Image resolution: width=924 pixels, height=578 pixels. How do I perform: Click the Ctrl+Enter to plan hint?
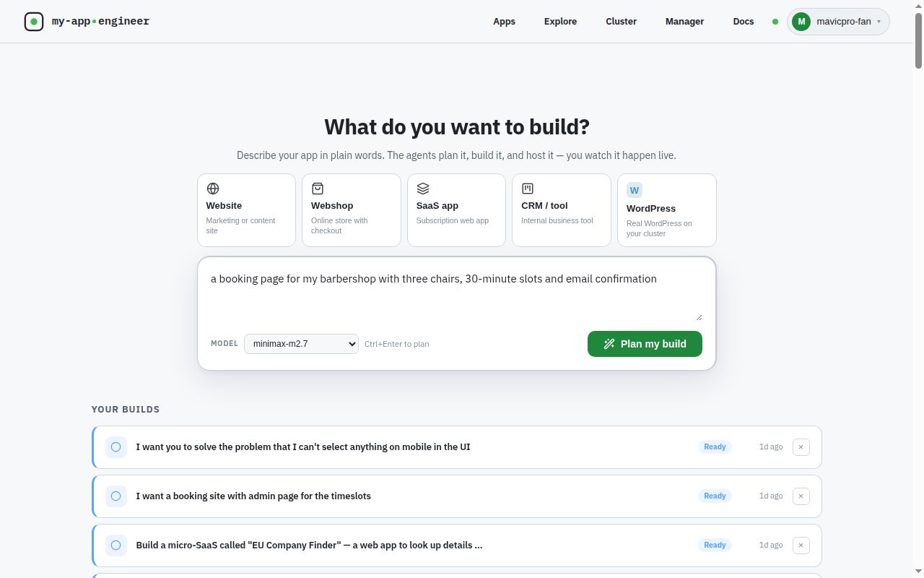coord(396,344)
